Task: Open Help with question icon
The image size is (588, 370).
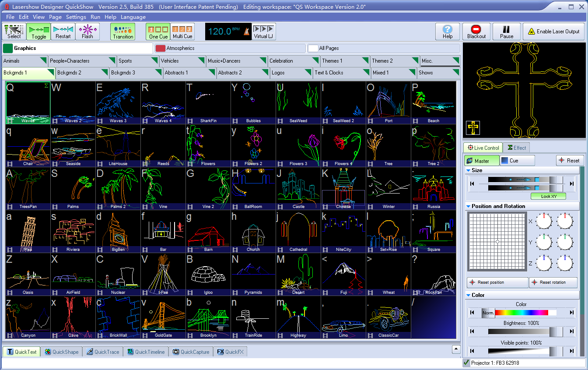Action: [x=448, y=32]
